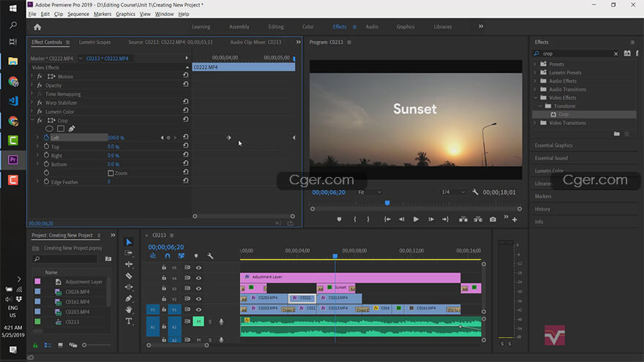Viewport: 644px width, 362px height.
Task: Open the Essential Sound panel
Action: click(551, 158)
